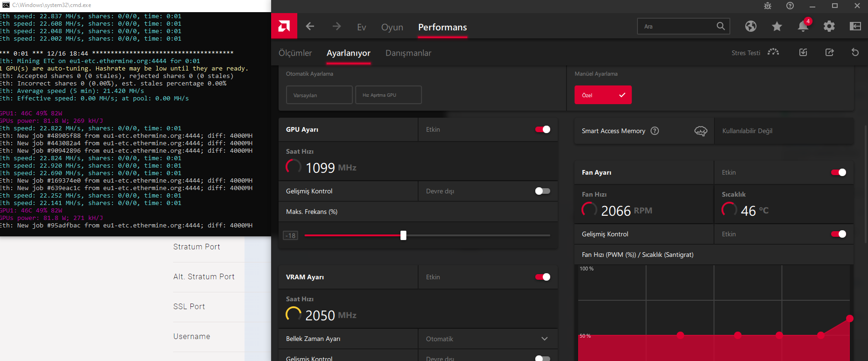Image resolution: width=868 pixels, height=361 pixels.
Task: Select the Özel manual tuning button
Action: click(x=603, y=95)
